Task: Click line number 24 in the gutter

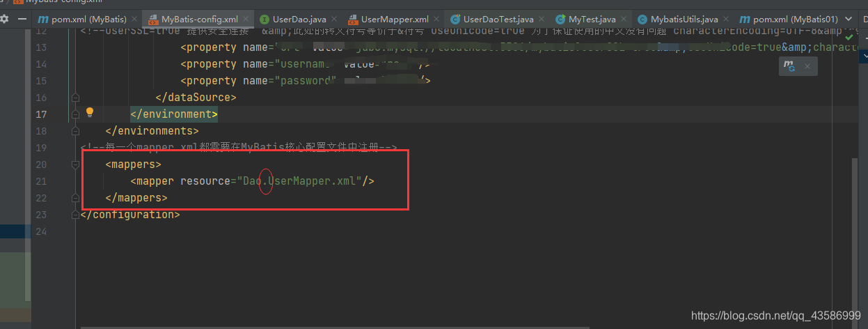Action: 41,231
